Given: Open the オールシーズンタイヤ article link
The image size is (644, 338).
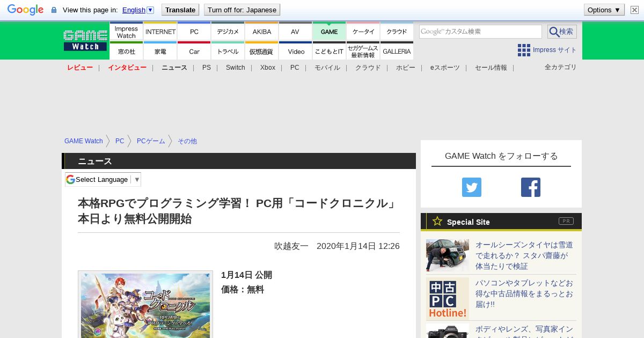Looking at the screenshot, I should 524,255.
